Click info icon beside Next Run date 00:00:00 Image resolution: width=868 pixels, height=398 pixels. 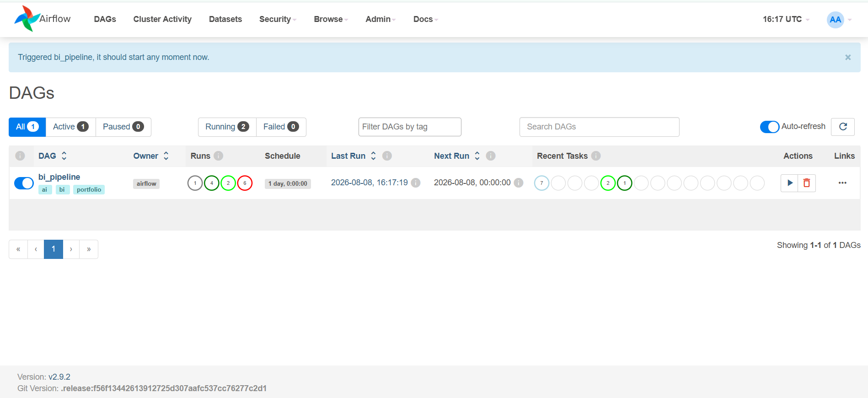click(519, 183)
